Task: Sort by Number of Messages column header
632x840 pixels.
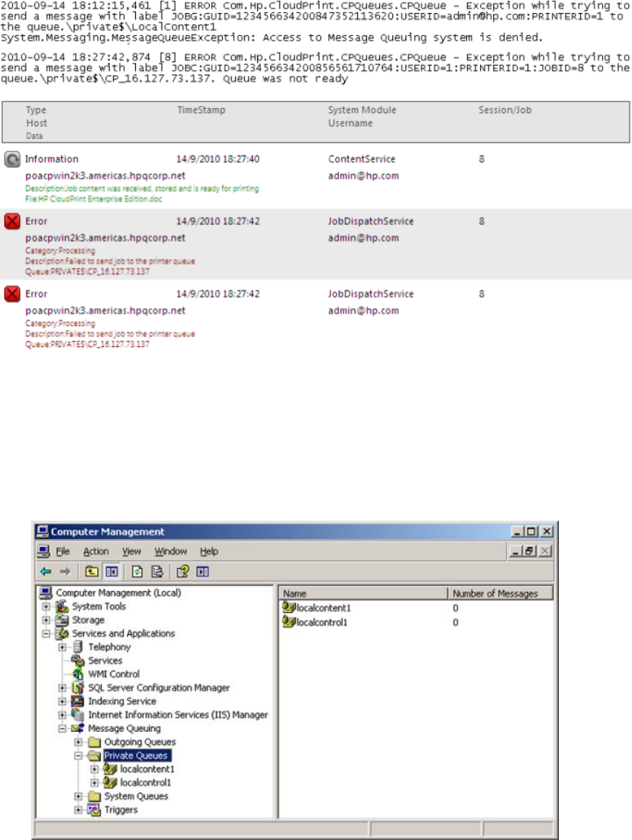Action: 500,594
